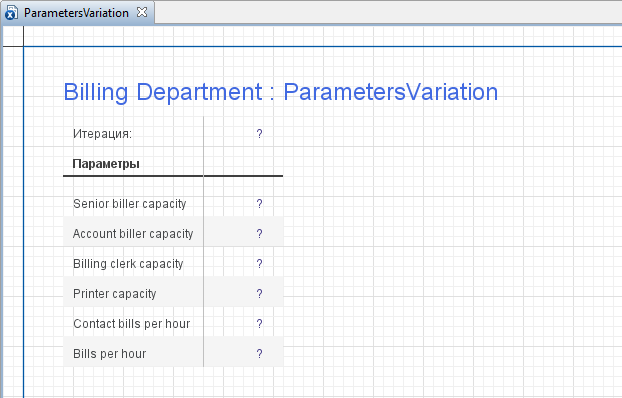Select the Bills per hour label
The image size is (622, 398).
tap(109, 354)
